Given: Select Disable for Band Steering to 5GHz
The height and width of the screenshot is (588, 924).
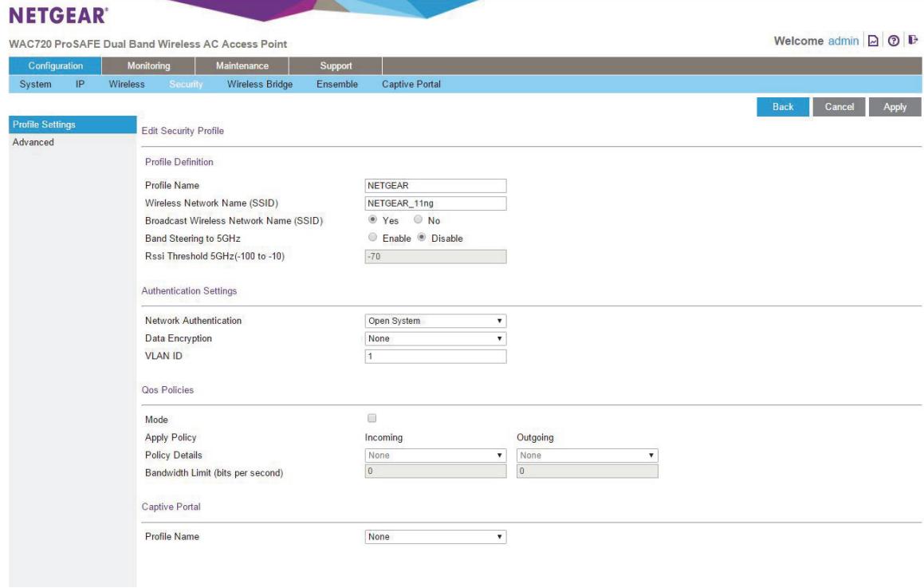Looking at the screenshot, I should click(x=421, y=237).
